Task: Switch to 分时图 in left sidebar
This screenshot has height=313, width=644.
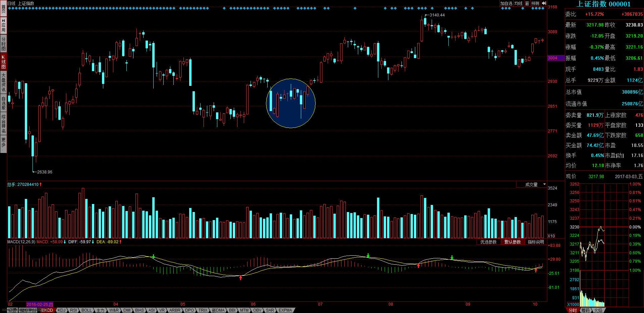Action: [x=3, y=43]
